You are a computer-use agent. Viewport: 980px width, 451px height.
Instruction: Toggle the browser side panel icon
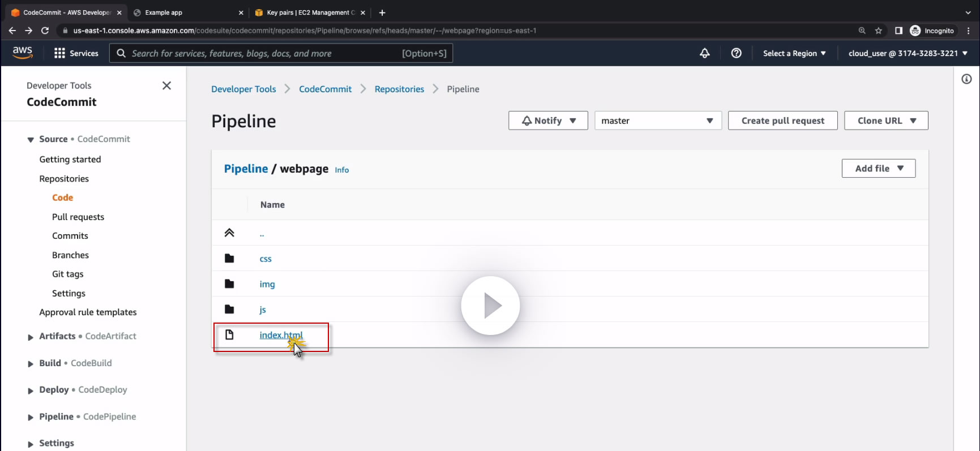(x=898, y=31)
